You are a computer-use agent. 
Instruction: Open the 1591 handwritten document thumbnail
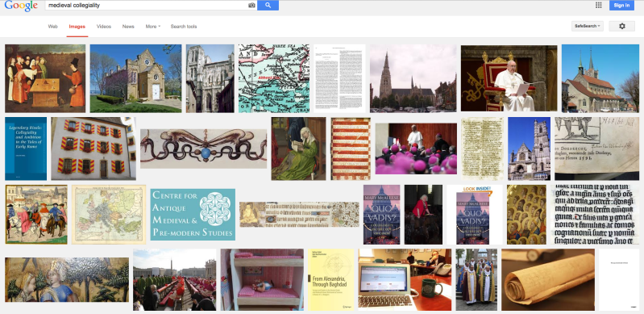tap(596, 149)
